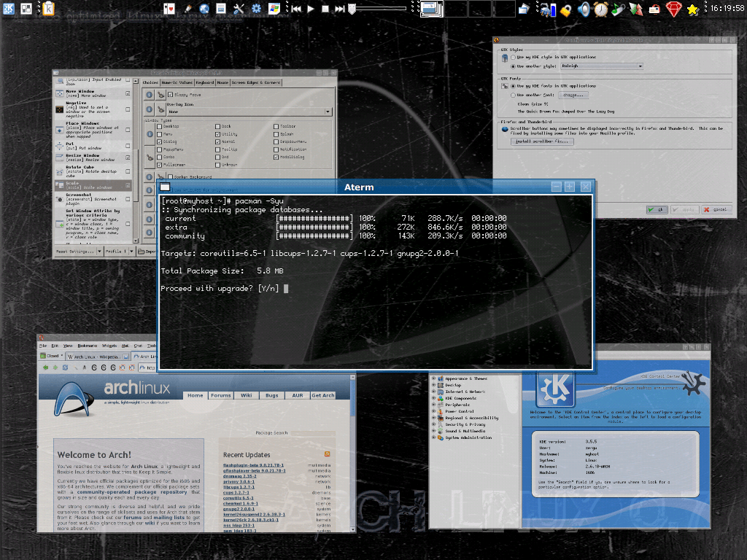Screen dimensions: 747x560
Task: Click the playing cards panel icon
Action: (169, 9)
